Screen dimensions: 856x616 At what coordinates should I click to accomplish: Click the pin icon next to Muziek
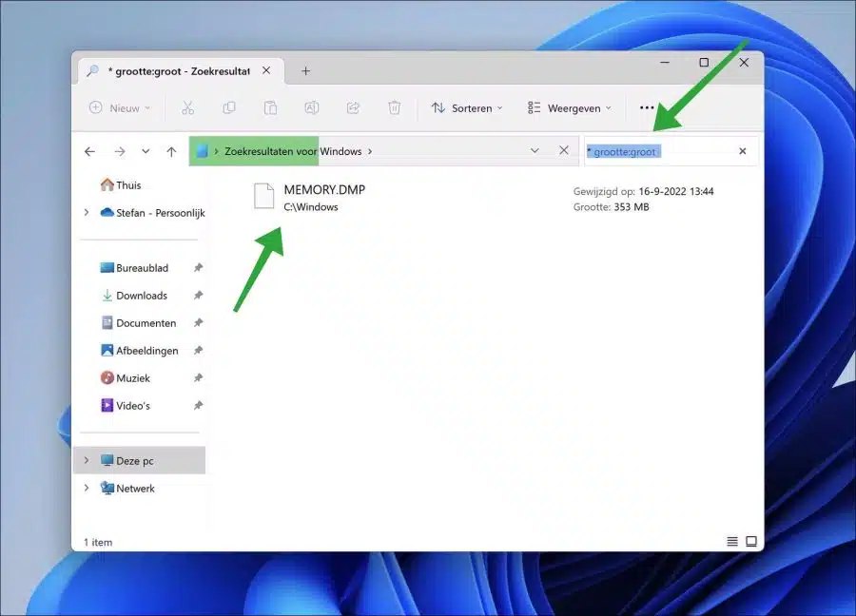(x=198, y=378)
